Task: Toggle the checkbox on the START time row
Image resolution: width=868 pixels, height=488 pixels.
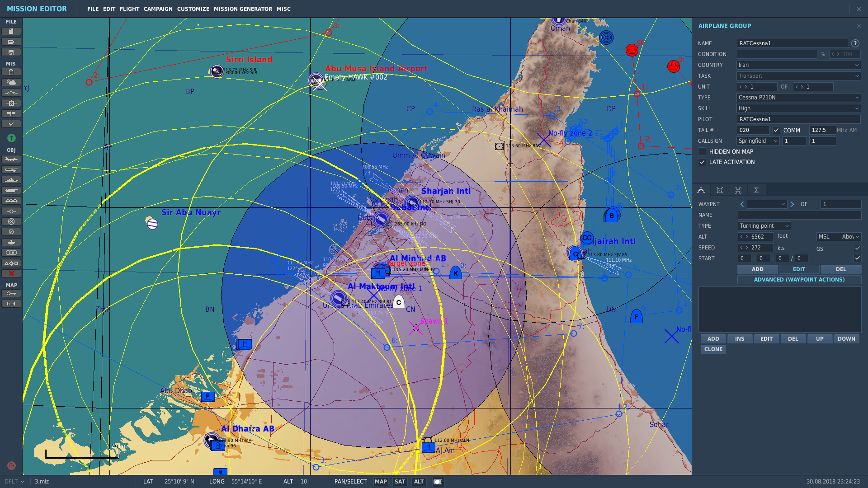Action: (857, 258)
